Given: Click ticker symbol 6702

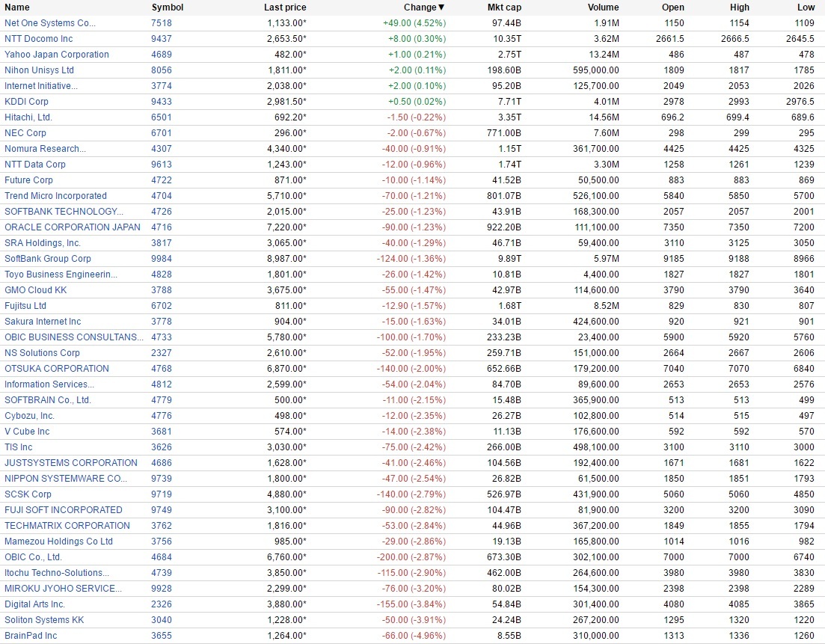Looking at the screenshot, I should [x=162, y=306].
